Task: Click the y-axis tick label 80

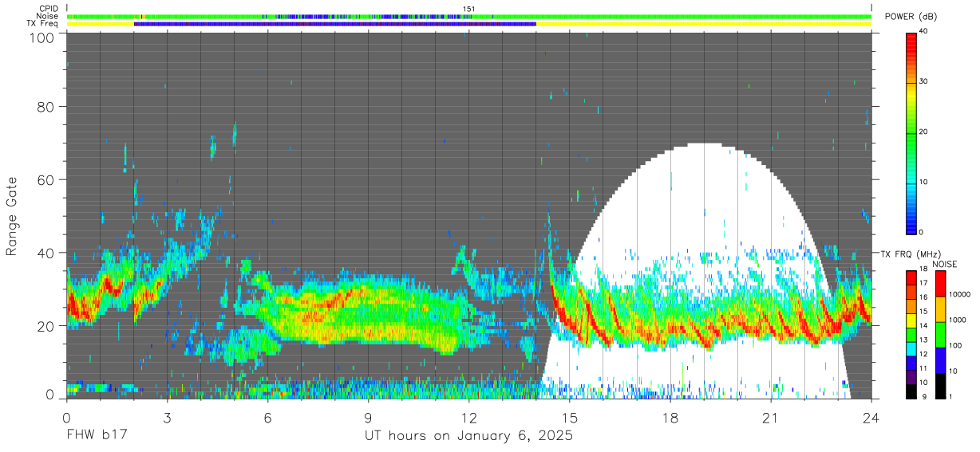Action: coord(46,107)
